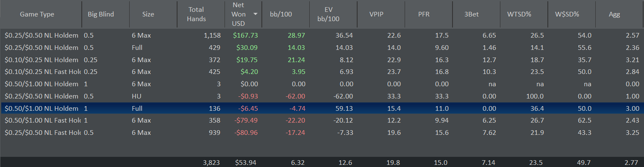Select the $0.50/$1.00 NL Fast Holdem row
Image resolution: width=644 pixels, height=167 pixels.
pyautogui.click(x=322, y=120)
